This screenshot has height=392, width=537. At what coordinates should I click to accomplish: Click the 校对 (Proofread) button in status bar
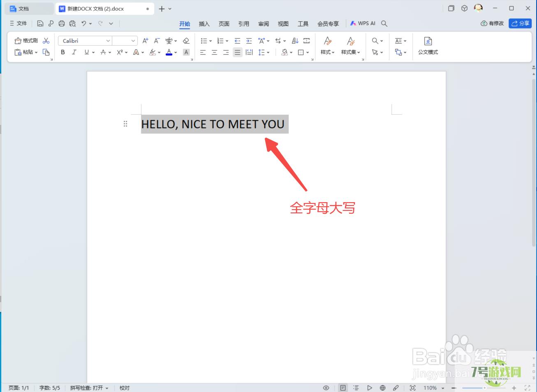click(x=125, y=388)
